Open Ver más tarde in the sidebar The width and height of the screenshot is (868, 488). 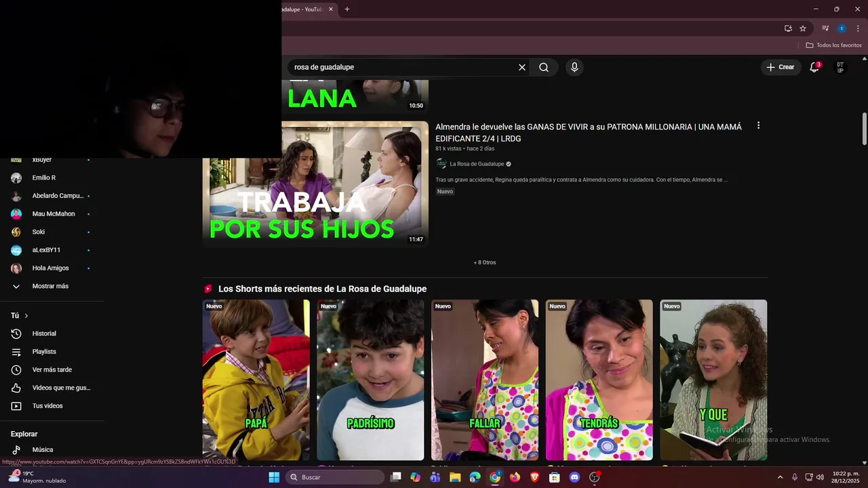click(x=52, y=369)
